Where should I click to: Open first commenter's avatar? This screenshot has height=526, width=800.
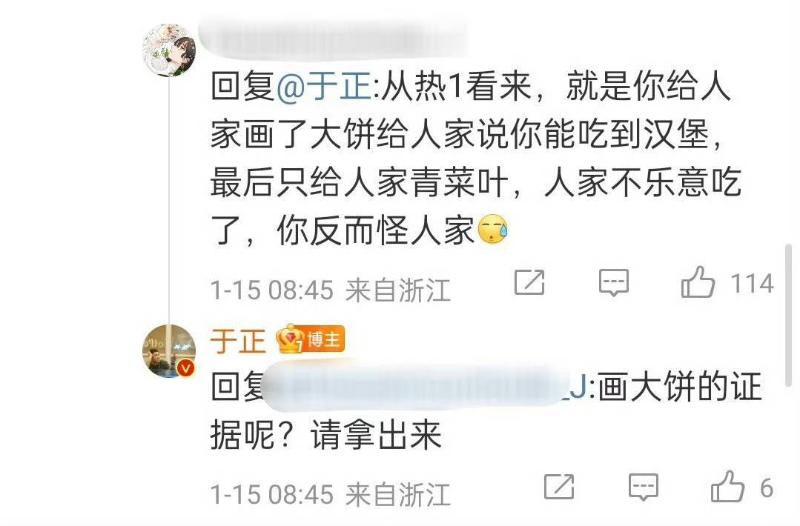pos(169,50)
